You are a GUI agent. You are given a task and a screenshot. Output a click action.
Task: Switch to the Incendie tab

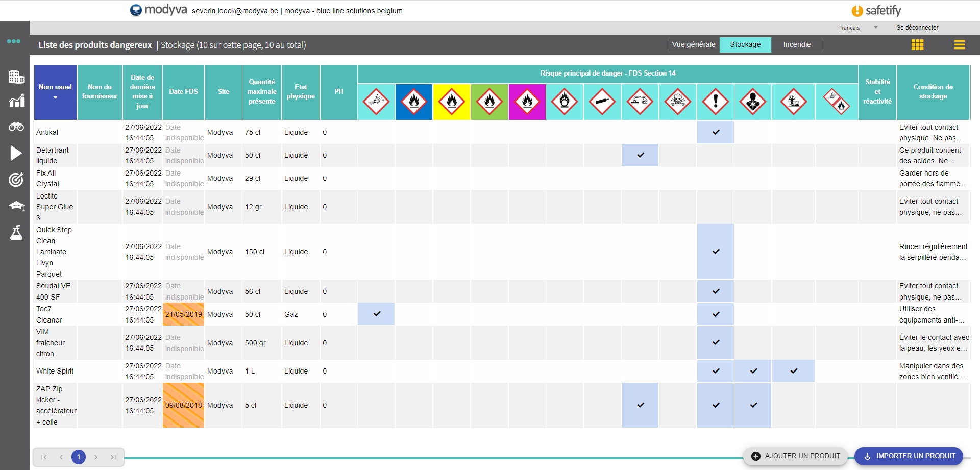click(x=797, y=45)
